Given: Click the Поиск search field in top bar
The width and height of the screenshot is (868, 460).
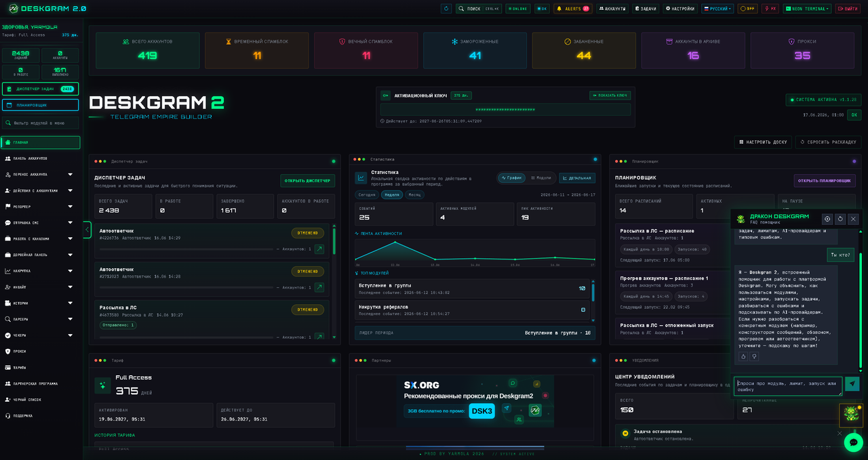Looking at the screenshot, I should coord(479,9).
